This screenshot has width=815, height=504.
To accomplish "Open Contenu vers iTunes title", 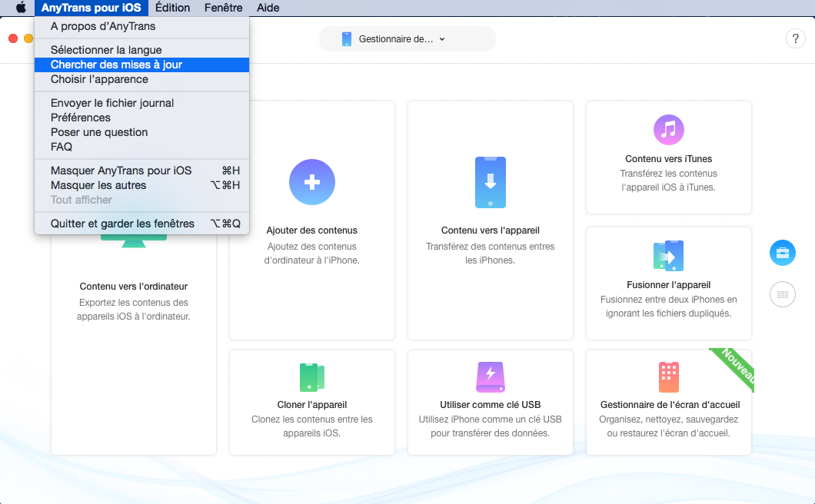I will (x=668, y=159).
